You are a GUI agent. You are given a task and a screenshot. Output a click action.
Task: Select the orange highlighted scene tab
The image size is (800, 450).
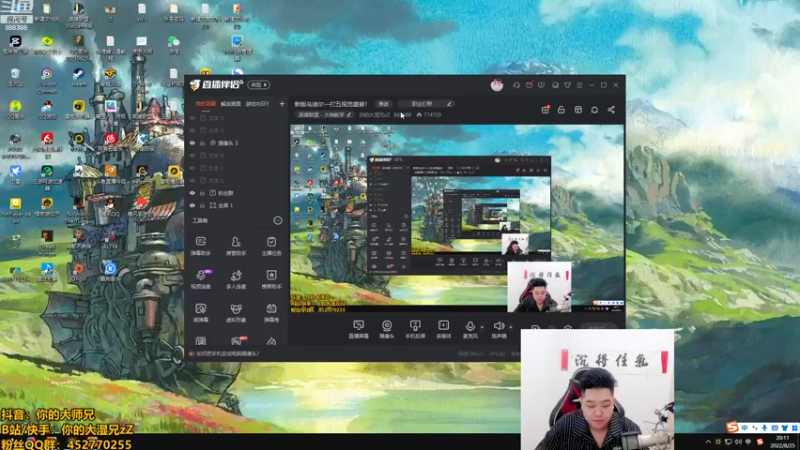pyautogui.click(x=206, y=104)
